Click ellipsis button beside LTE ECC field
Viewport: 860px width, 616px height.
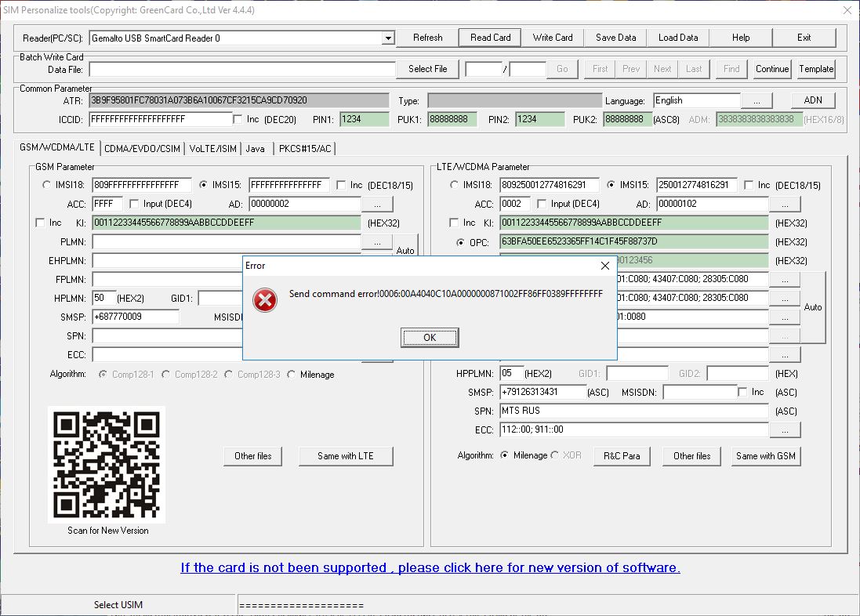pos(785,429)
